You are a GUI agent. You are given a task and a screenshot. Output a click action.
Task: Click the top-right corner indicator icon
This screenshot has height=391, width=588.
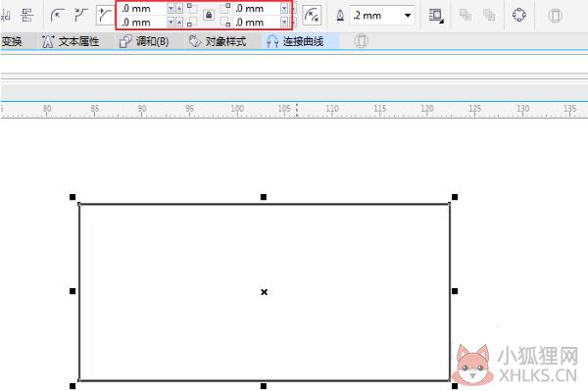(225, 8)
